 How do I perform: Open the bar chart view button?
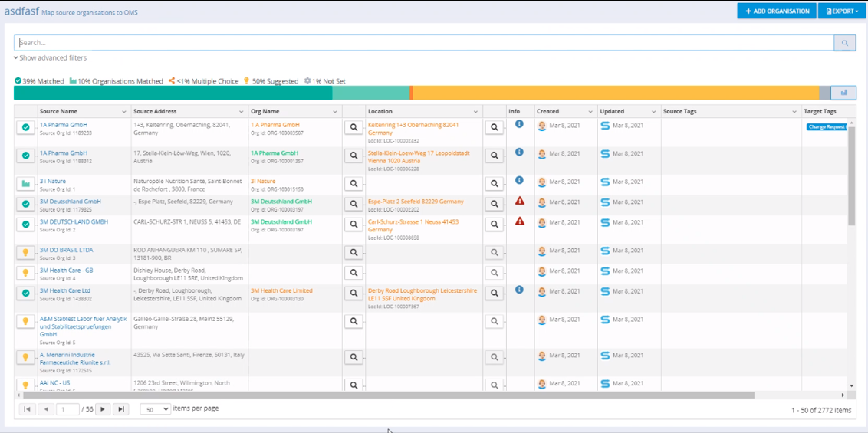[843, 93]
